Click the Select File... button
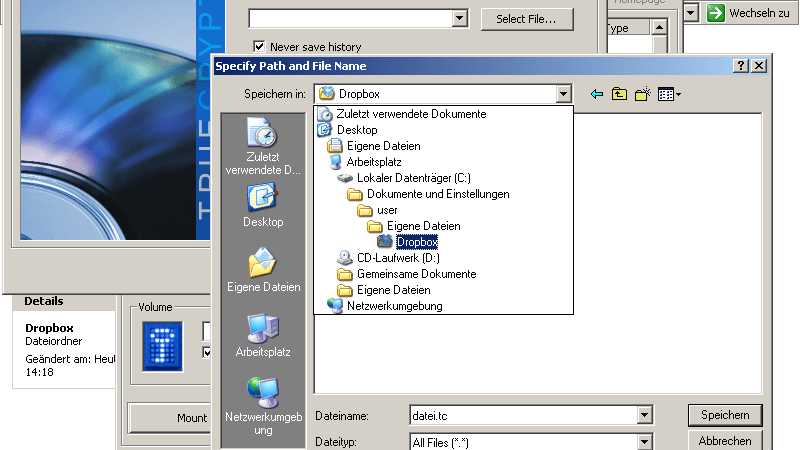The width and height of the screenshot is (800, 450). (527, 19)
